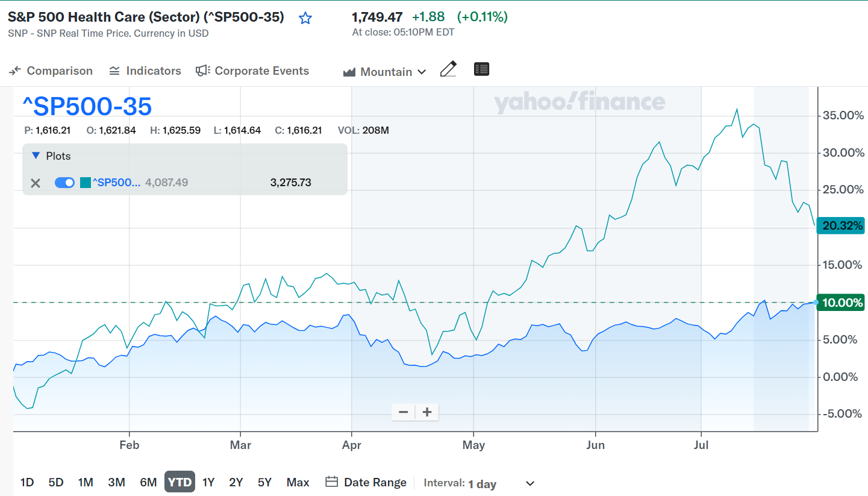Image resolution: width=868 pixels, height=496 pixels.
Task: Zoom out with the minus button
Action: (404, 412)
